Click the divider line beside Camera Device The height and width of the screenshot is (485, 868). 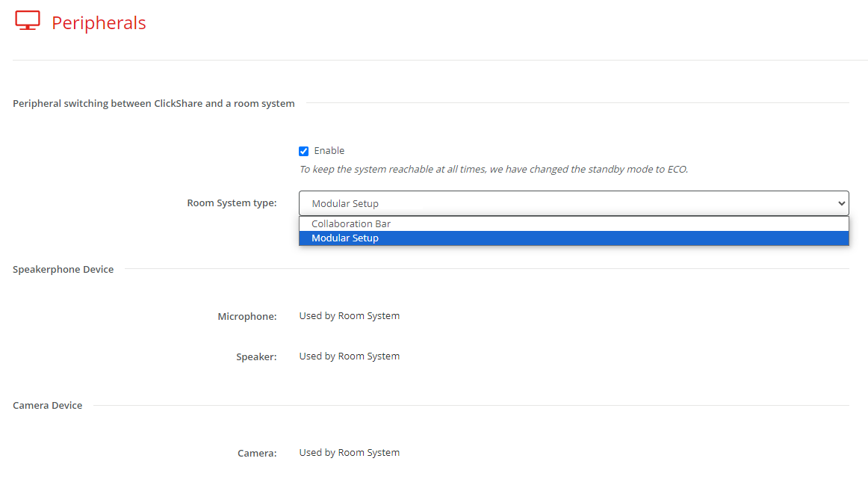[x=471, y=406]
